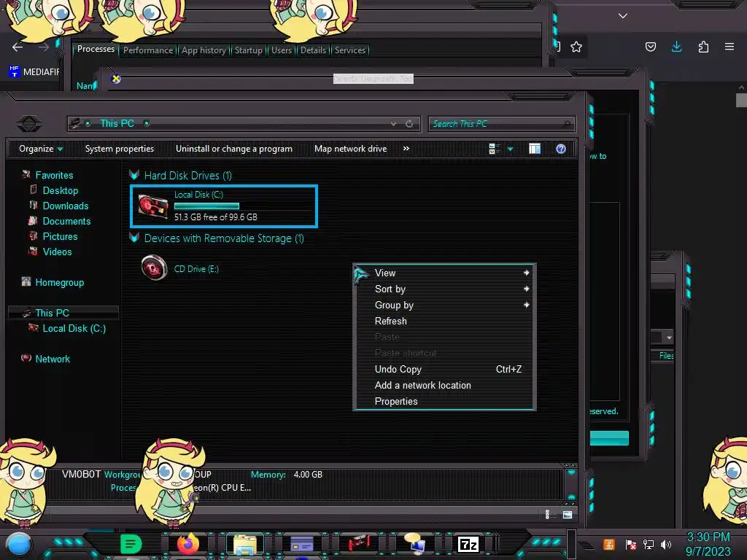Switch to Services tab in Task Manager
The width and height of the screenshot is (747, 560).
coord(349,50)
